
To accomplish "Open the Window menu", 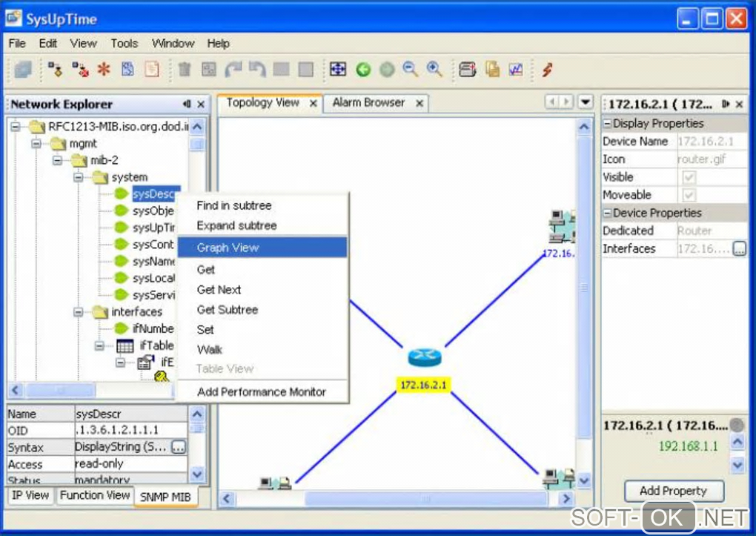I will pyautogui.click(x=173, y=44).
